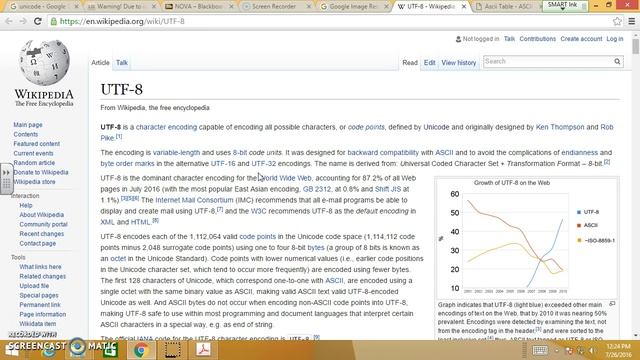Reload the Wikipedia page
The width and height of the screenshot is (640, 360).
(x=38, y=21)
